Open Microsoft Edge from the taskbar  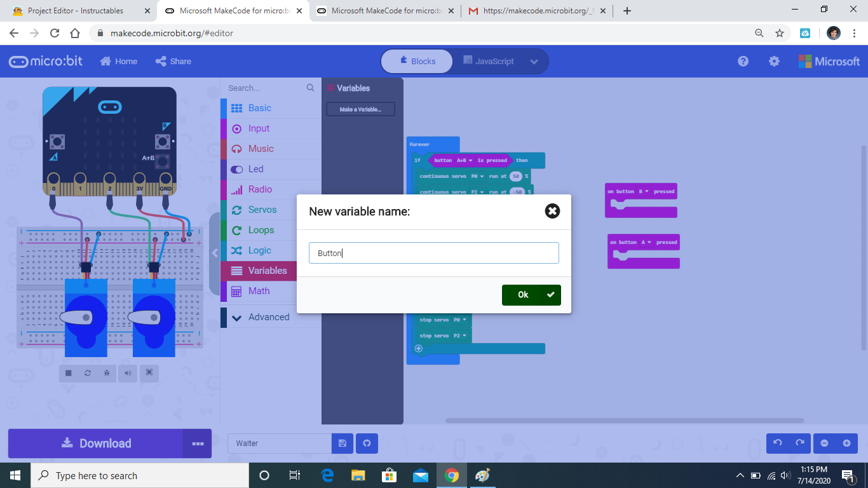point(328,475)
